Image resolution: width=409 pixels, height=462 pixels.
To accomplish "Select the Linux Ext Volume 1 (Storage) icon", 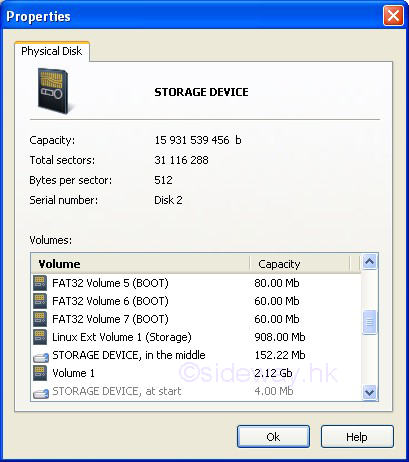I will (40, 337).
